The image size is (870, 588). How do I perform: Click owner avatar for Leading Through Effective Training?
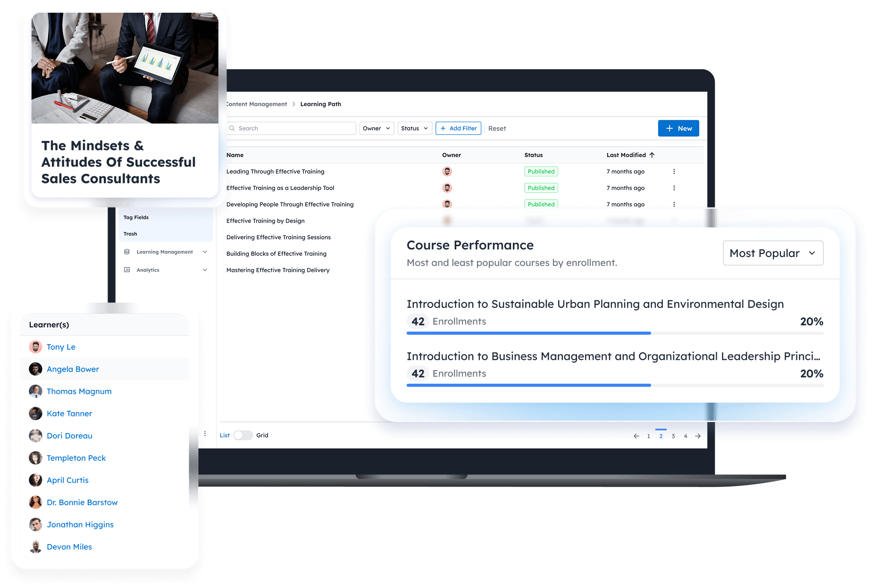(x=447, y=172)
